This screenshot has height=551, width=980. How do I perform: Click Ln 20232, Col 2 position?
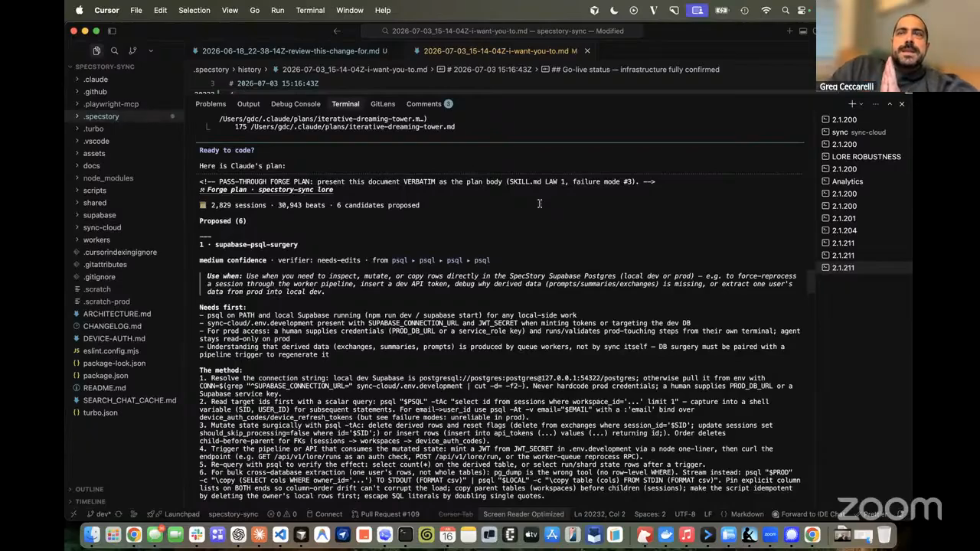600,514
